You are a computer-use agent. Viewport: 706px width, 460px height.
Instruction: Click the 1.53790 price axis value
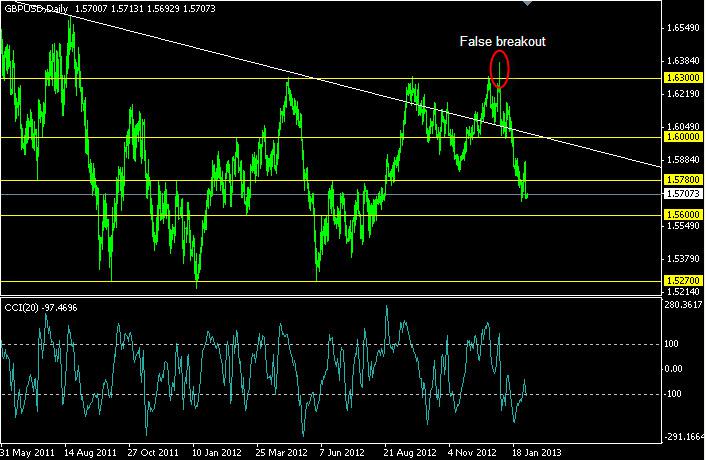(683, 259)
